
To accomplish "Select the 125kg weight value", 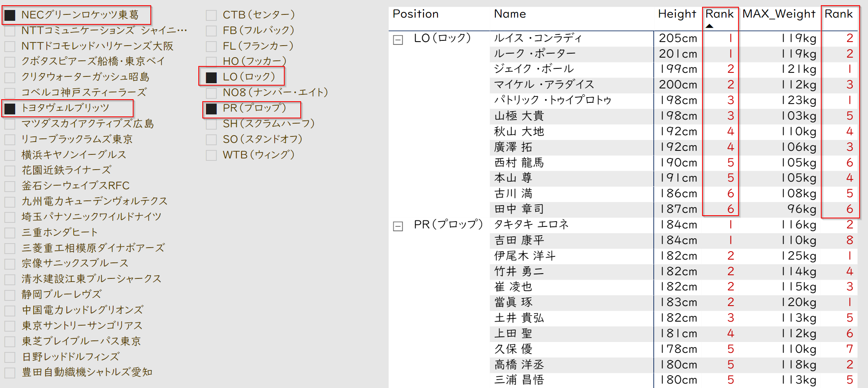I will coord(799,256).
